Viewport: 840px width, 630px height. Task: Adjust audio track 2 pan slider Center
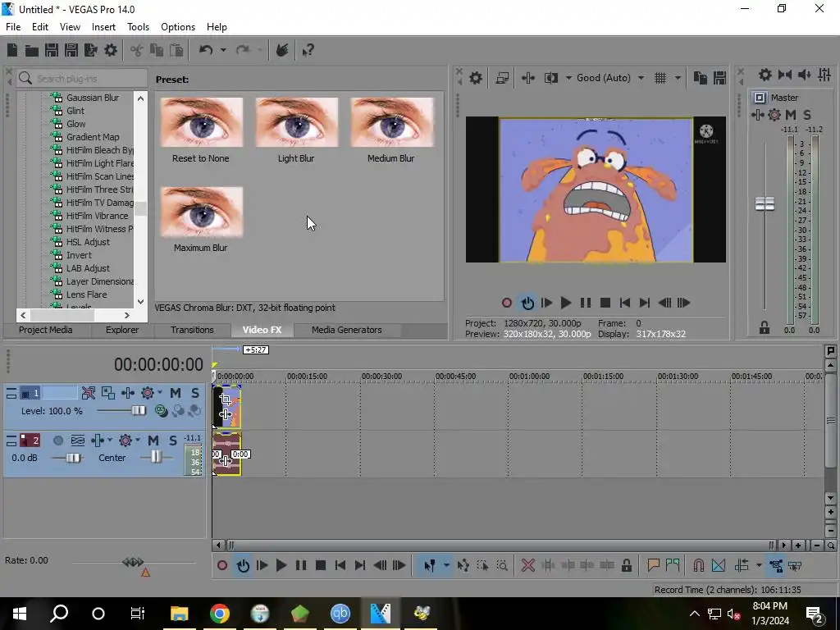156,457
